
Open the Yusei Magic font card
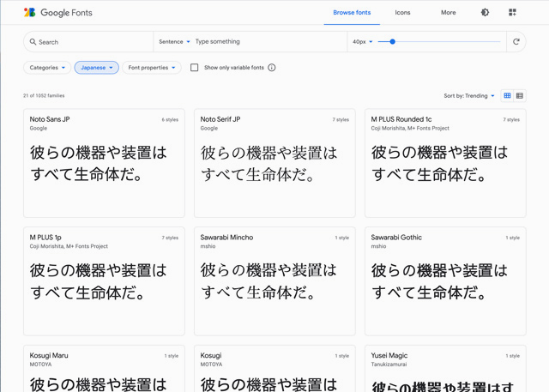pyautogui.click(x=445, y=369)
